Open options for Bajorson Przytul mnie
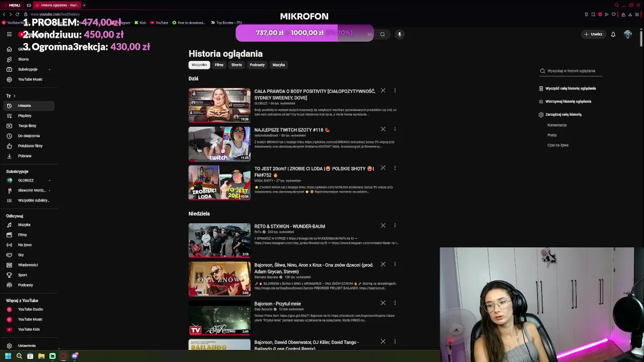Viewport: 644px width, 362px height. coord(395,303)
